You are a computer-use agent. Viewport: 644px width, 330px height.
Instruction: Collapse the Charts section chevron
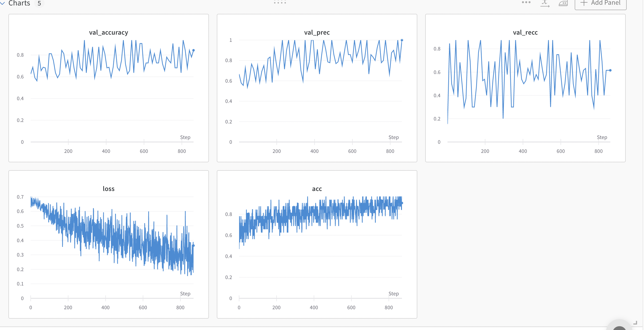pyautogui.click(x=2, y=3)
